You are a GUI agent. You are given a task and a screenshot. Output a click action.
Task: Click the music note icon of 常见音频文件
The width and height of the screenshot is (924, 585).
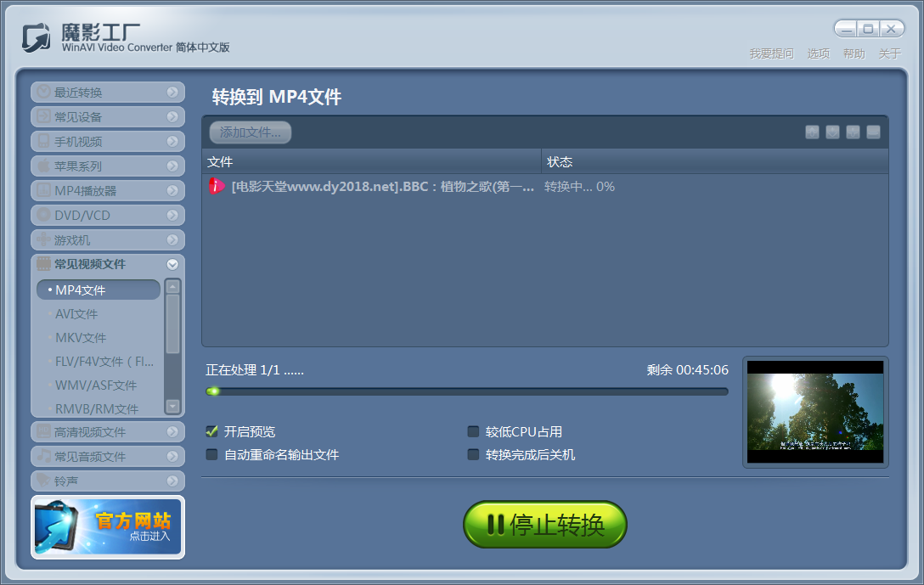click(x=43, y=456)
